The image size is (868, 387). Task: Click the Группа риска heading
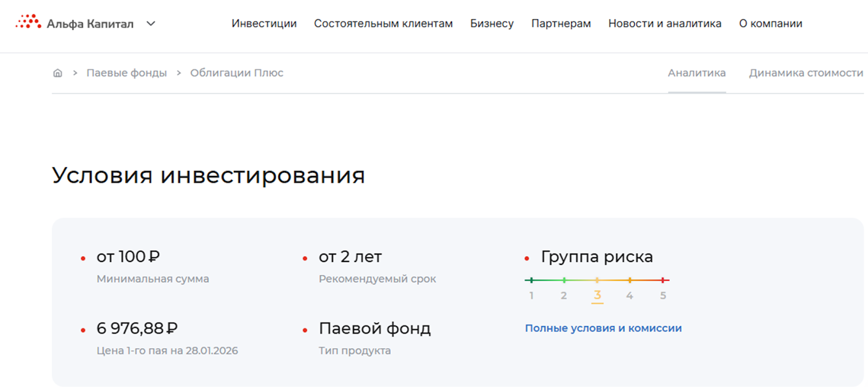[597, 257]
